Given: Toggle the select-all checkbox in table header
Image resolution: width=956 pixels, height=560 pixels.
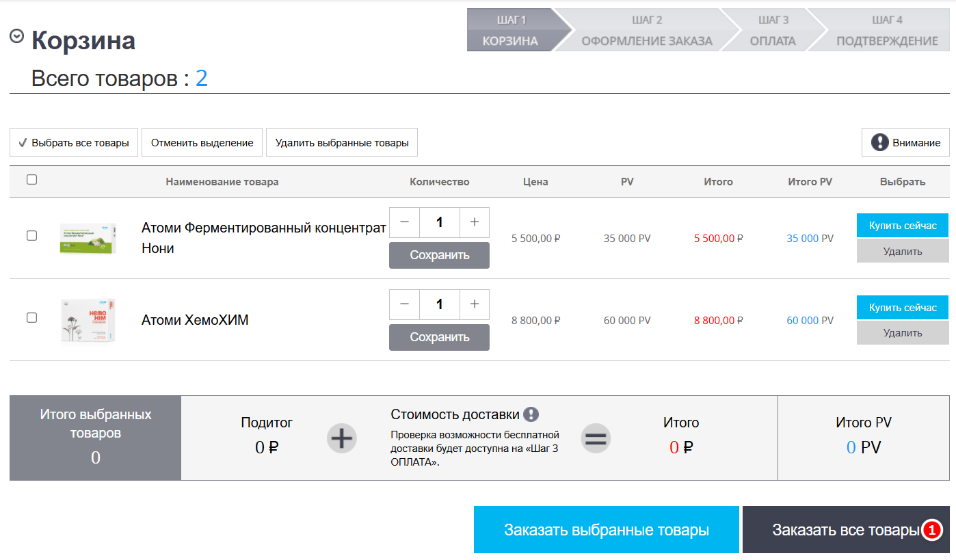Looking at the screenshot, I should (31, 181).
